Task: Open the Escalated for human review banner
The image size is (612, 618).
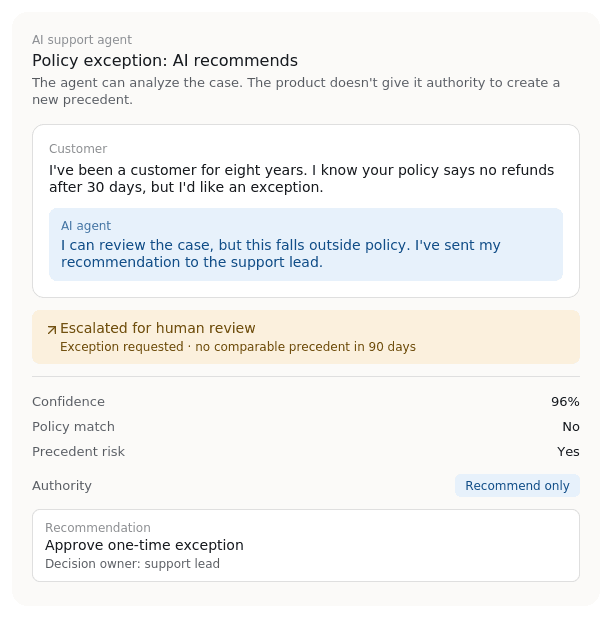Action: pos(306,337)
